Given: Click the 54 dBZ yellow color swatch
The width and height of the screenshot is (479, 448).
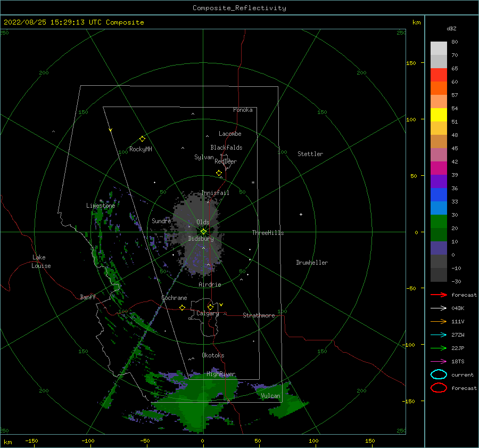Looking at the screenshot, I should (x=439, y=115).
